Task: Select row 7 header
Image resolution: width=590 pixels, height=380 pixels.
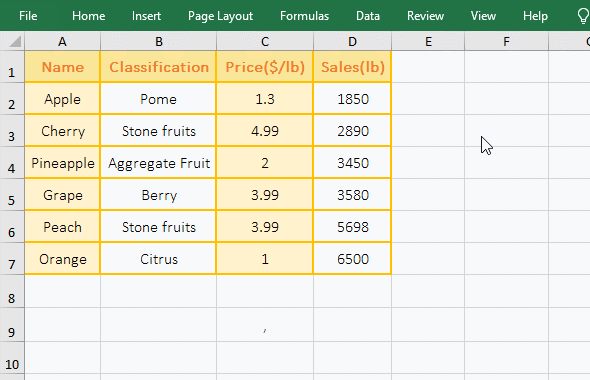Action: click(12, 258)
